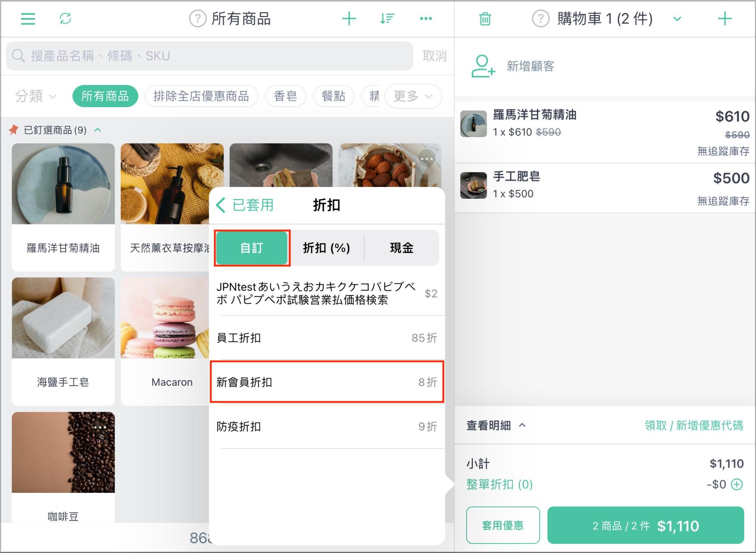Choose 員工折扣 85折 discount
This screenshot has width=756, height=553.
(327, 338)
